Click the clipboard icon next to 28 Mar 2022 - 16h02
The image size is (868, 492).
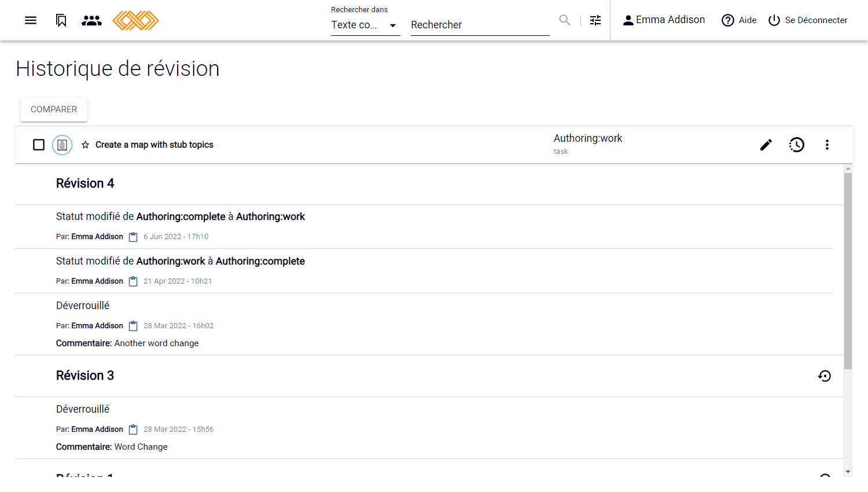coord(133,326)
